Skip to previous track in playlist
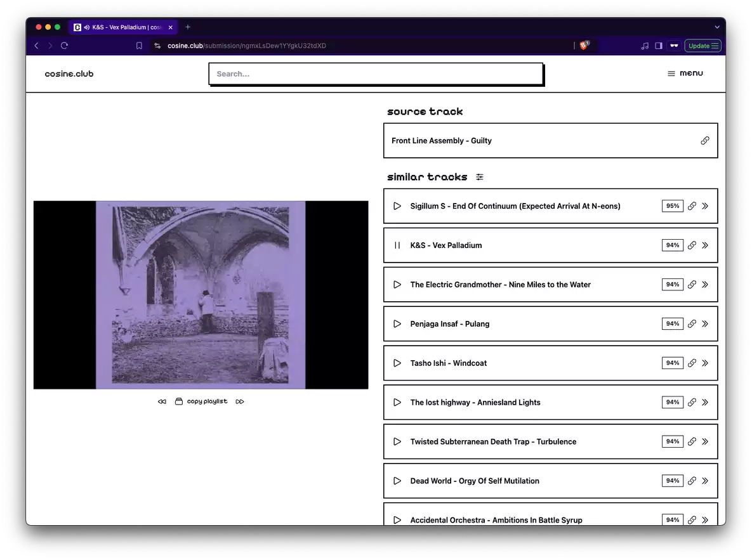This screenshot has width=752, height=560. 162,402
